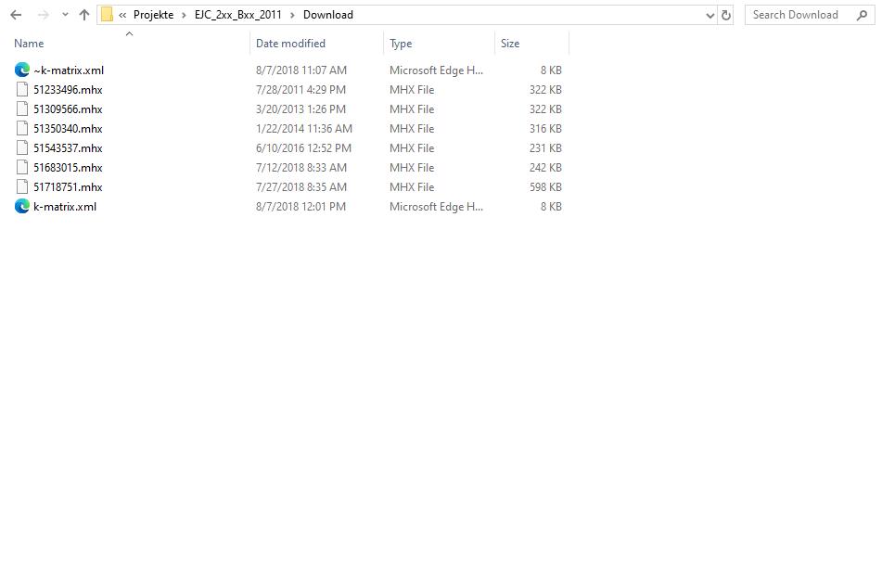Click the 242 KB size cell
The width and height of the screenshot is (882, 588).
click(x=545, y=168)
